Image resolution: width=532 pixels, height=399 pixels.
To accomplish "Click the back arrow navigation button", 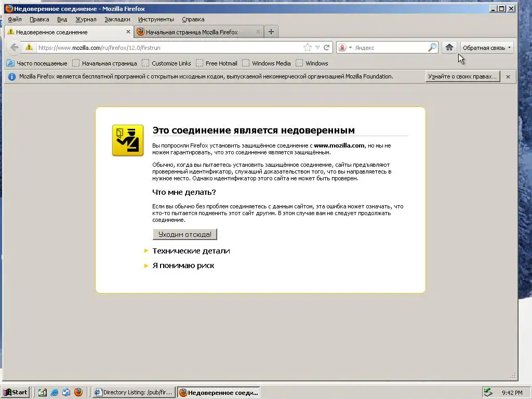I will pos(14,47).
